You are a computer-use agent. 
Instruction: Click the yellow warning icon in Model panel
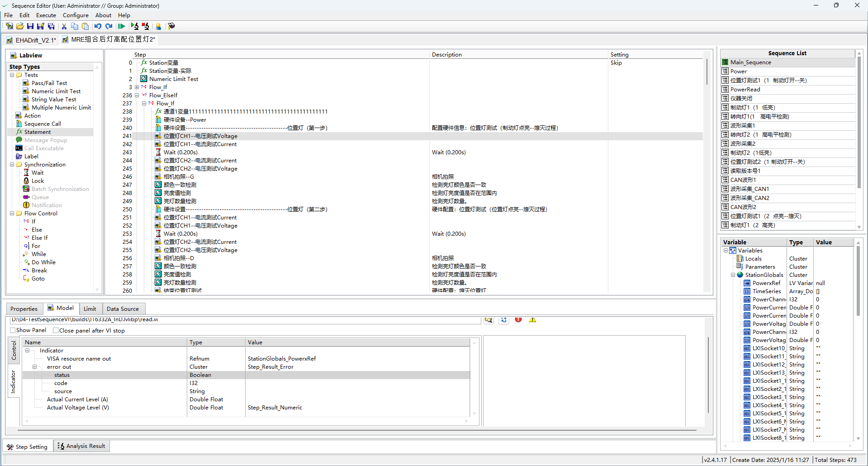[532, 320]
